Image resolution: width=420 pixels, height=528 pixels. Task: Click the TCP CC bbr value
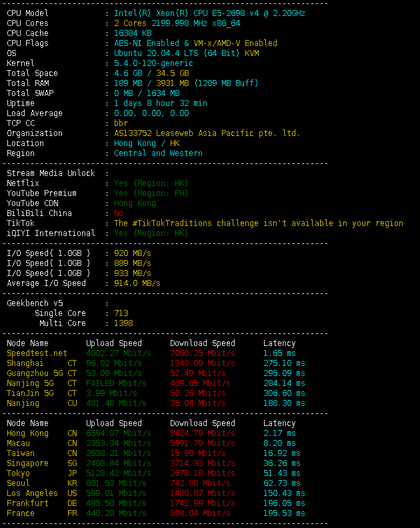(x=121, y=123)
